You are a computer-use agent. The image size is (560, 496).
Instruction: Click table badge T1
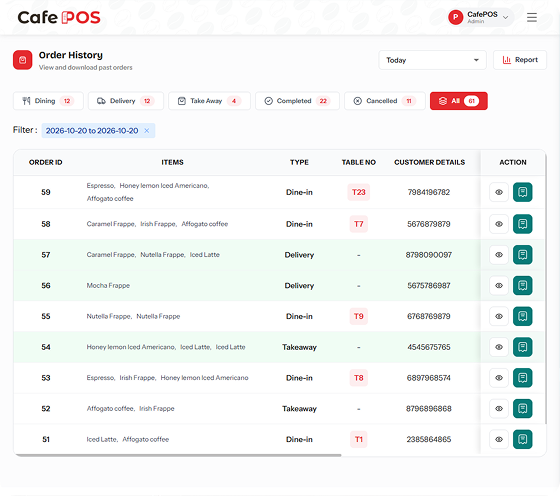[x=359, y=439]
